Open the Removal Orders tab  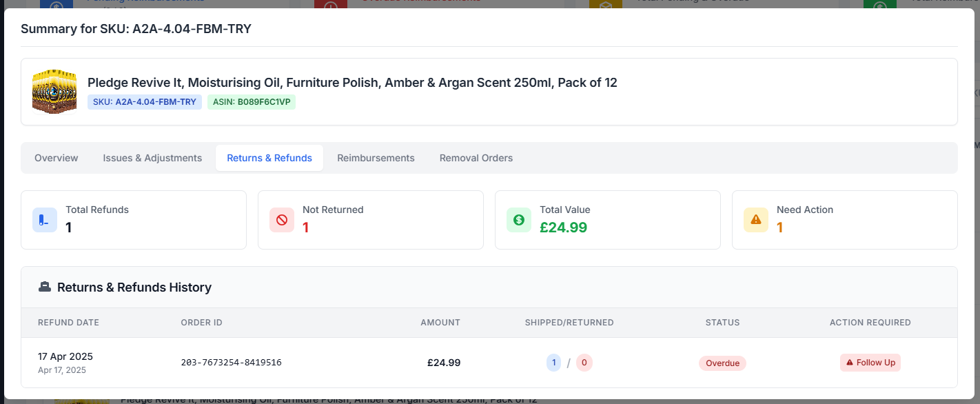coord(476,158)
